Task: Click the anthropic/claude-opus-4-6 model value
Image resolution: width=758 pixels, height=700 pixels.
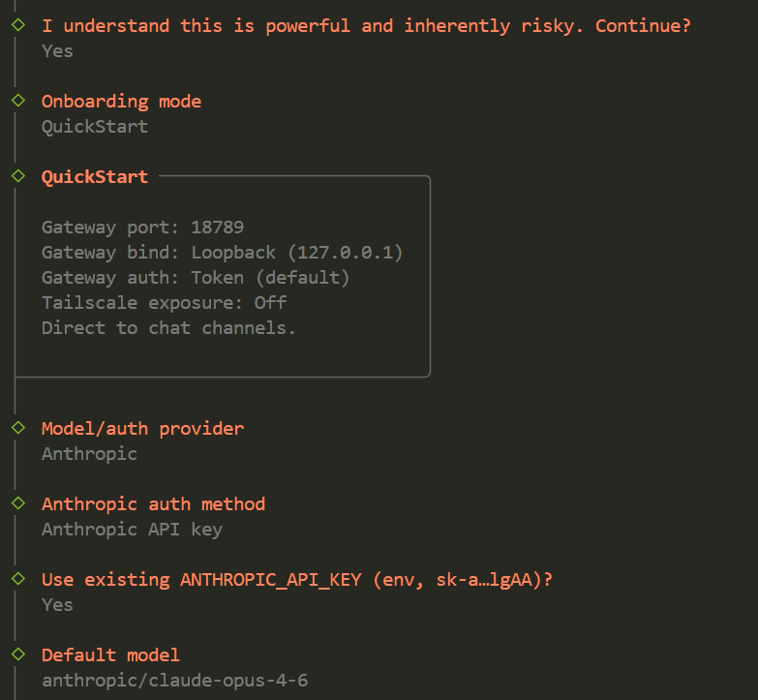Action: point(174,681)
